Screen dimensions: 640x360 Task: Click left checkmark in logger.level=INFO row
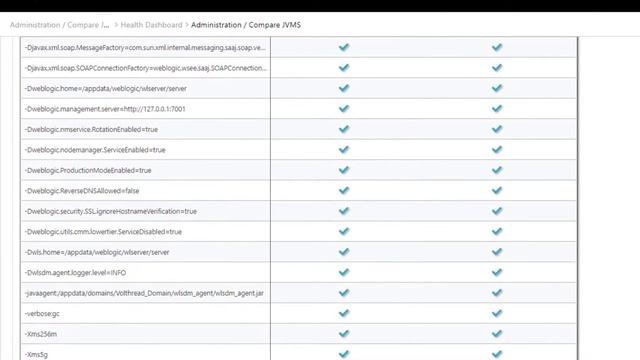point(344,272)
